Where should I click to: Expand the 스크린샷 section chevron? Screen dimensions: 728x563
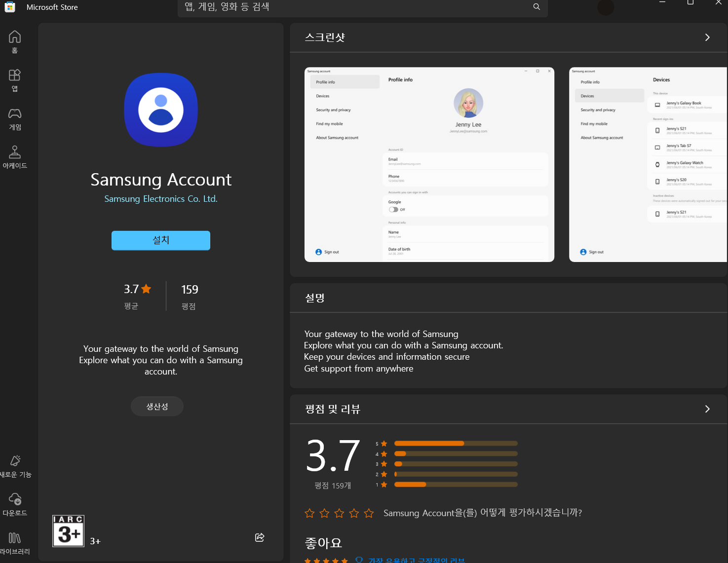click(x=707, y=38)
